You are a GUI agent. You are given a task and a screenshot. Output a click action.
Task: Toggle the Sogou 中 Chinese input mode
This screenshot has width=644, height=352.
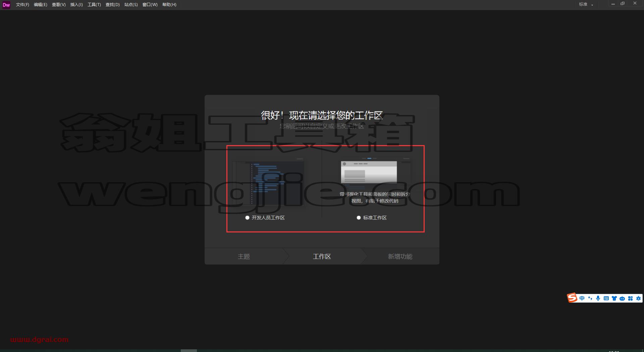pos(582,298)
